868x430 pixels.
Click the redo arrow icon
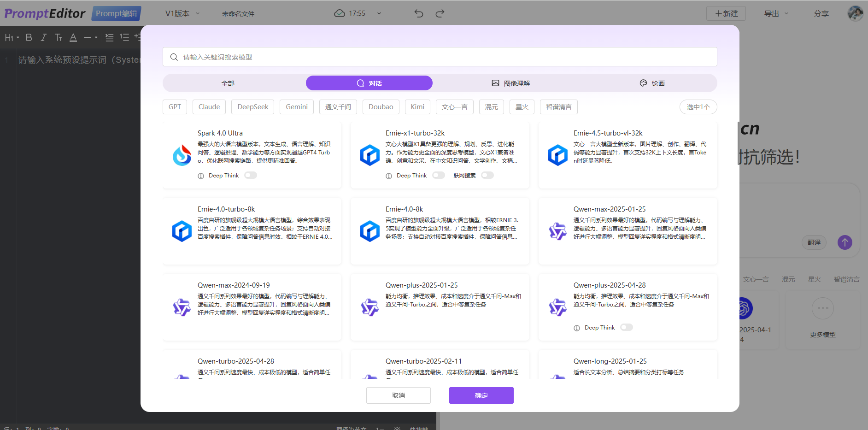tap(440, 13)
